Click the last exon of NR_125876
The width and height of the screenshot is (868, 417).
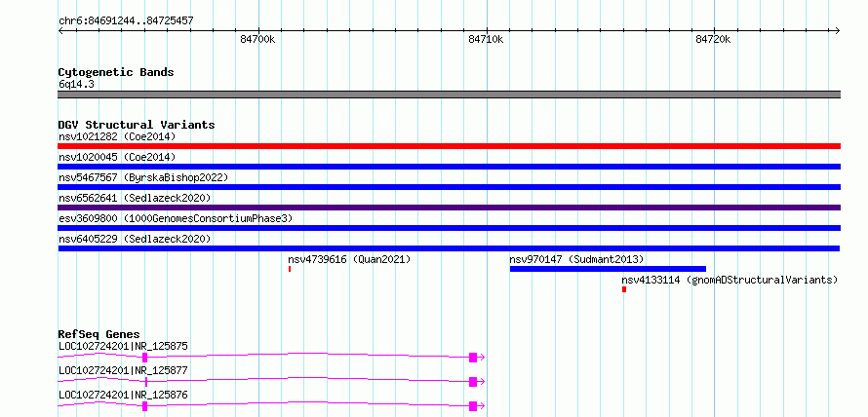click(473, 406)
